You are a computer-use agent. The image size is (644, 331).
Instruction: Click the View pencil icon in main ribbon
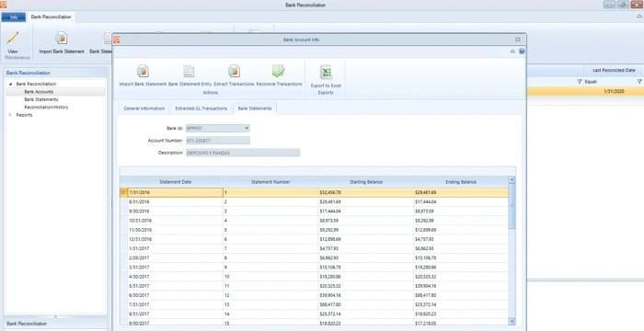pyautogui.click(x=13, y=39)
